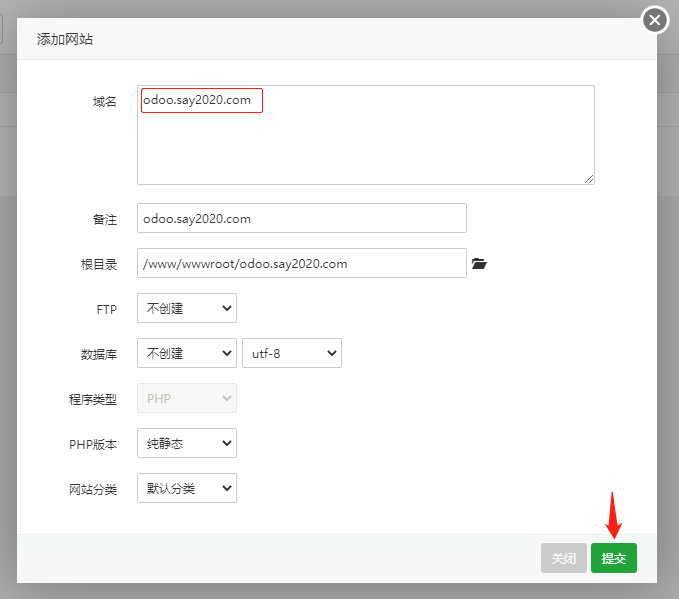Open the PHP版本 纯静态 dropdown

pos(187,443)
